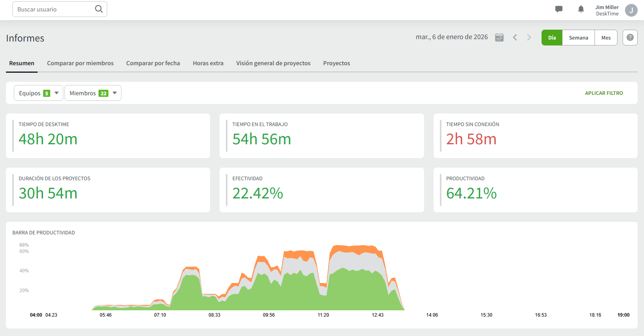Switch view to Semana

tap(578, 38)
